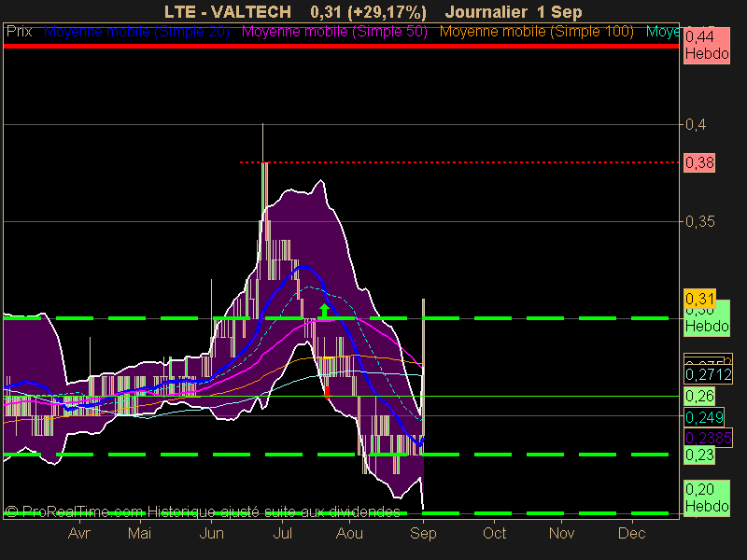Image resolution: width=747 pixels, height=560 pixels.
Task: Select 'Moyenne mobile (Simple 20)' legend entry
Action: point(136,32)
